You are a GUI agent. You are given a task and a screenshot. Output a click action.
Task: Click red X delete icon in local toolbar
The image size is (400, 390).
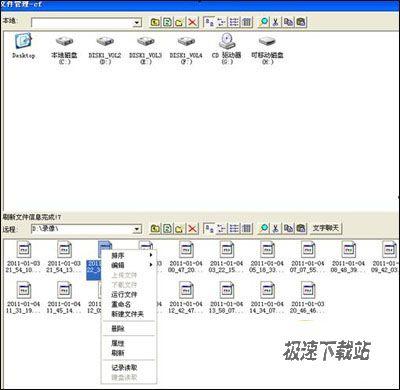(x=192, y=22)
